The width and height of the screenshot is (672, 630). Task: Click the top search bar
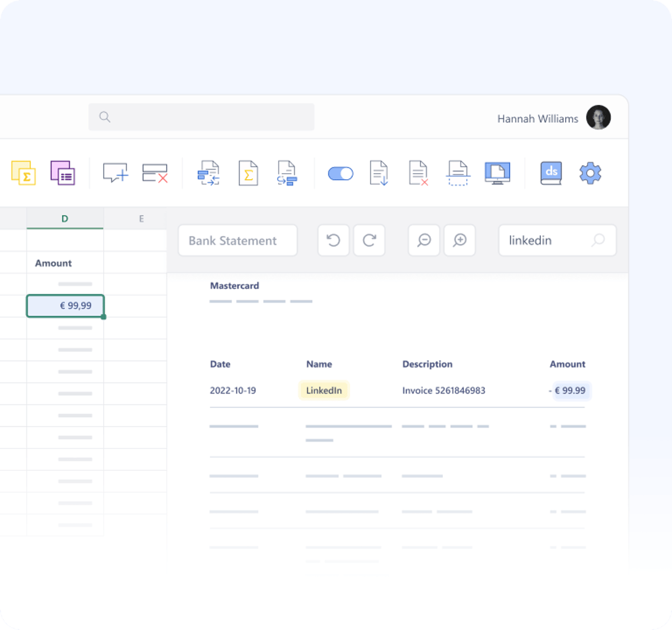[202, 117]
